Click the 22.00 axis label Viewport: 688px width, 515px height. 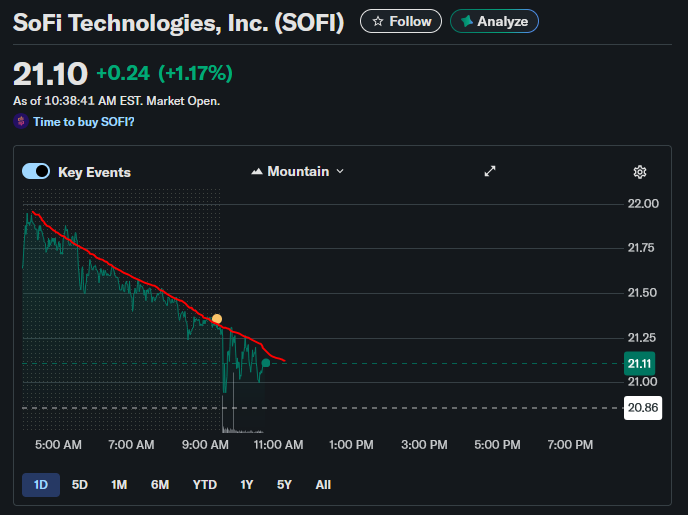click(643, 204)
